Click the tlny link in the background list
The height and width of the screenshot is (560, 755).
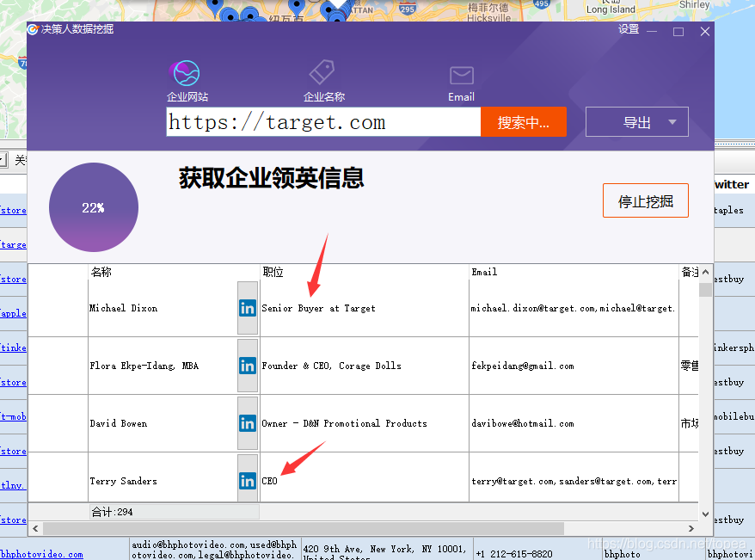point(13,485)
